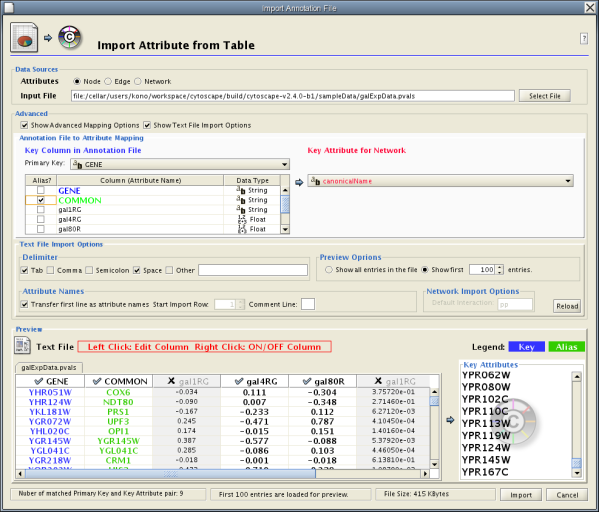The width and height of the screenshot is (599, 512).
Task: Open the Primary Key GENE dropdown
Action: (180, 164)
